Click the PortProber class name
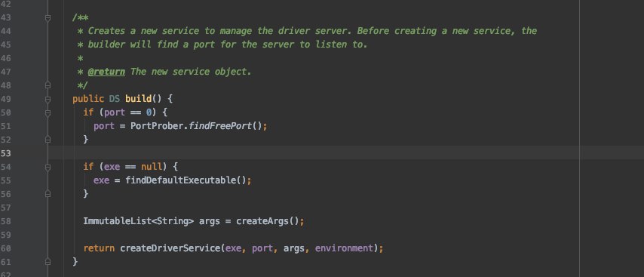This screenshot has height=277, width=644. tap(157, 126)
